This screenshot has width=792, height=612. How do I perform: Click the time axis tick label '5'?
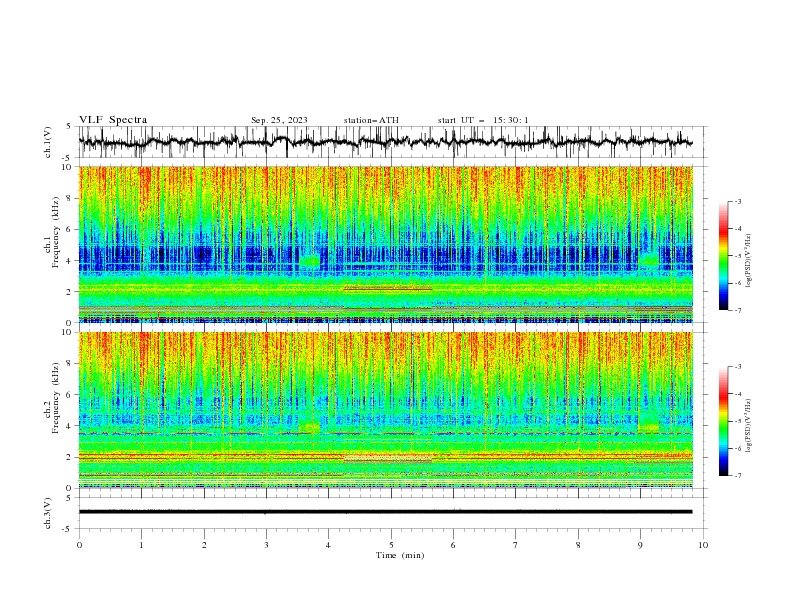pyautogui.click(x=391, y=545)
